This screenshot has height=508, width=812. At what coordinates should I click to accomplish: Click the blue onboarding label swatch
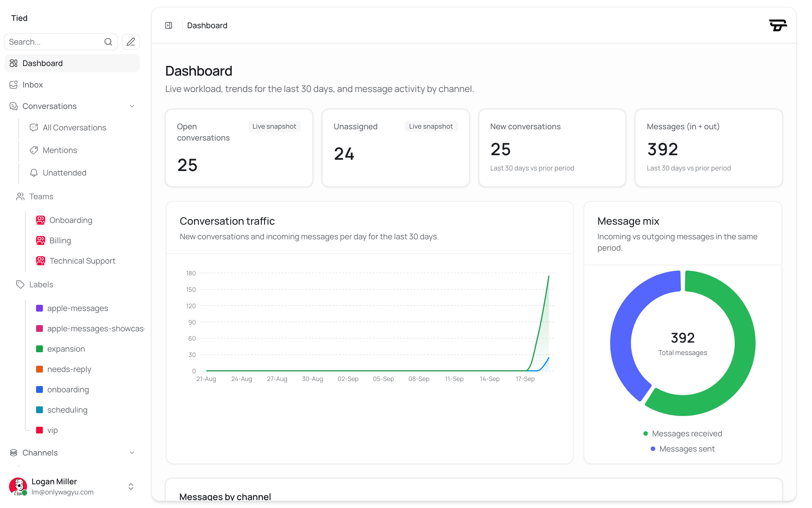click(x=39, y=389)
